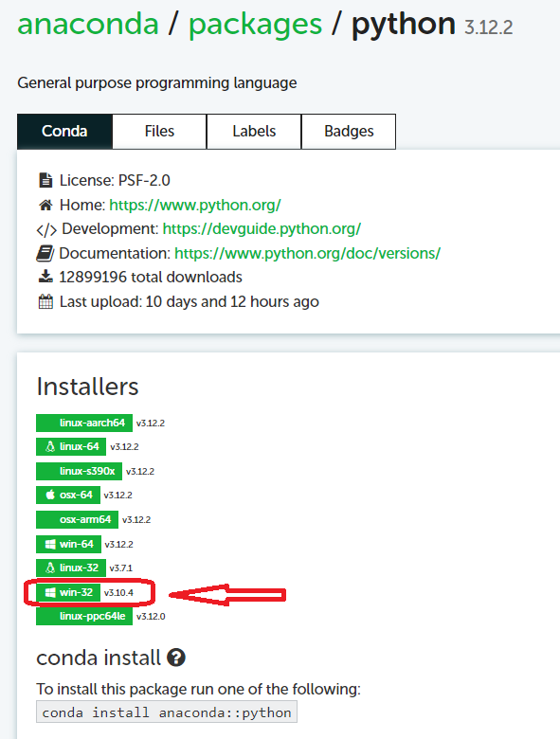The image size is (560, 739).
Task: Click the v3.12.2 version next to osx-arm64
Action: click(136, 520)
